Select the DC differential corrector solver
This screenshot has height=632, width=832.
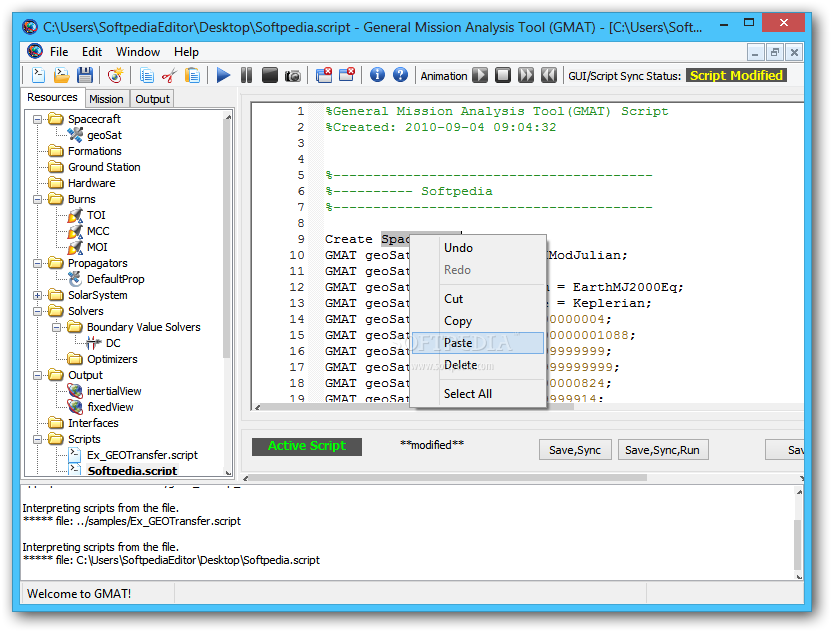tap(113, 343)
